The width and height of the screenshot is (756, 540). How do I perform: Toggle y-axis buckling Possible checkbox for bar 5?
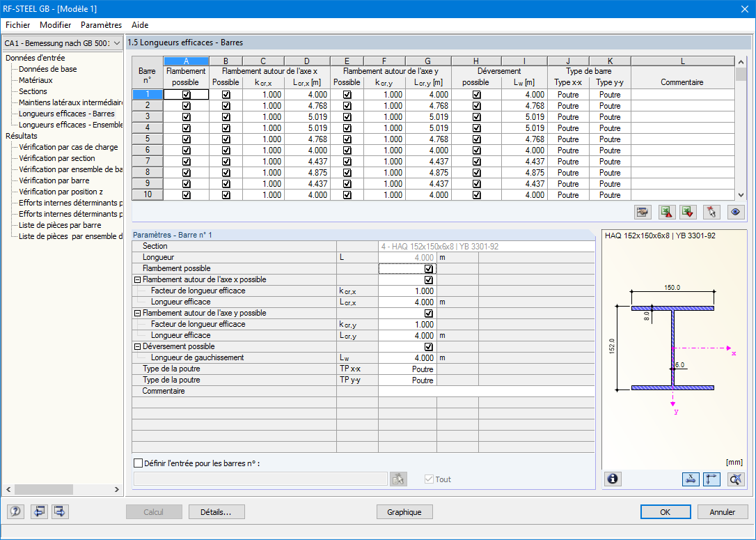click(x=347, y=139)
